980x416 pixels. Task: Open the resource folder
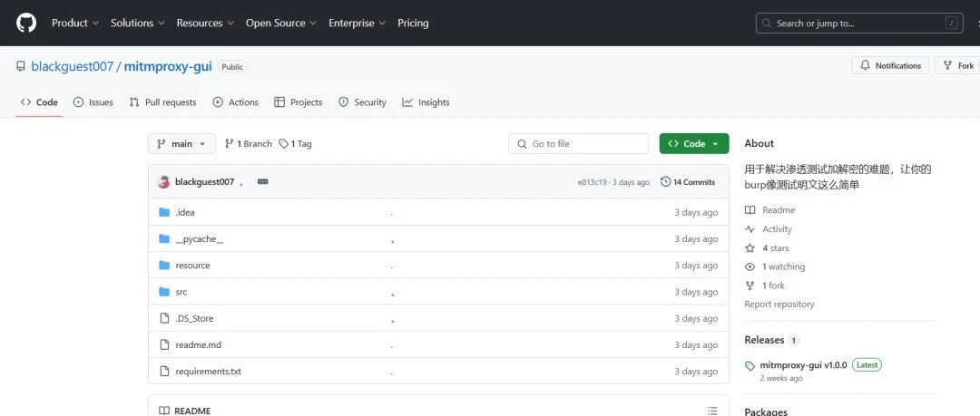coord(192,266)
